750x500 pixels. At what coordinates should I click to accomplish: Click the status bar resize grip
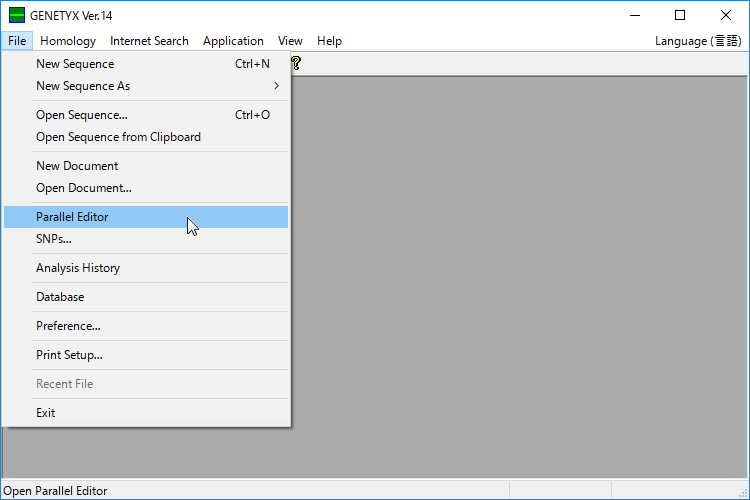(743, 493)
